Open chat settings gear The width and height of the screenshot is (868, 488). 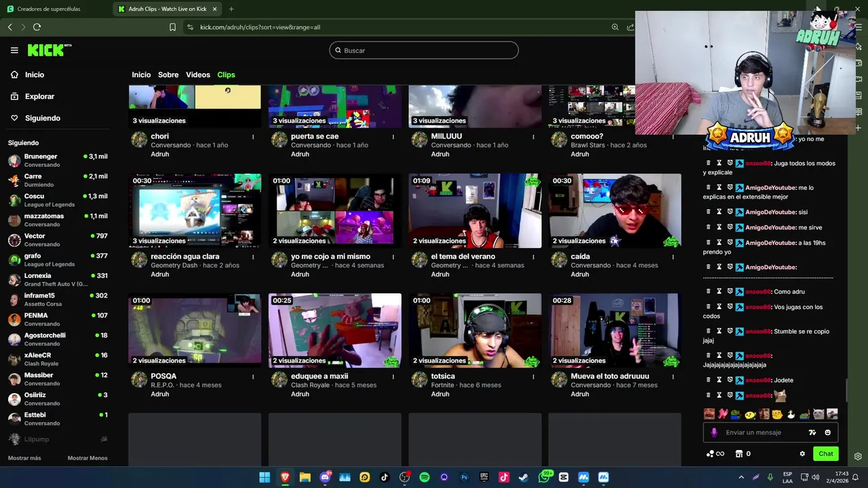coord(802,454)
